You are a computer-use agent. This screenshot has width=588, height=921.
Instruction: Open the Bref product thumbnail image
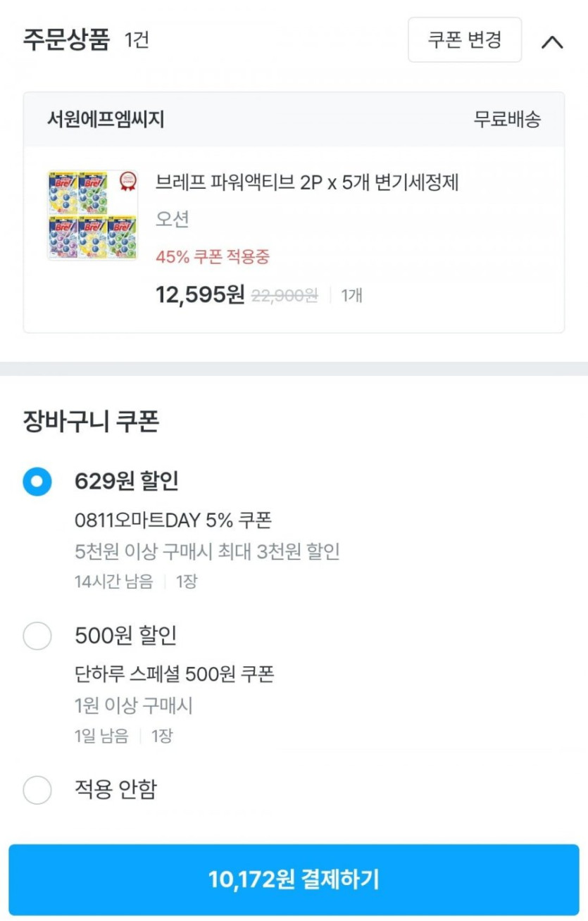coord(92,215)
